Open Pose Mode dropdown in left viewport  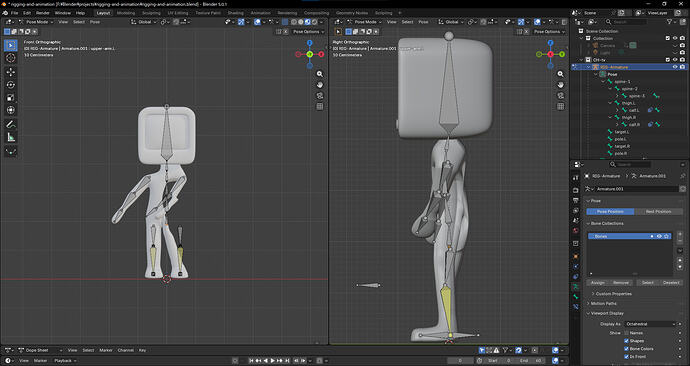click(35, 22)
